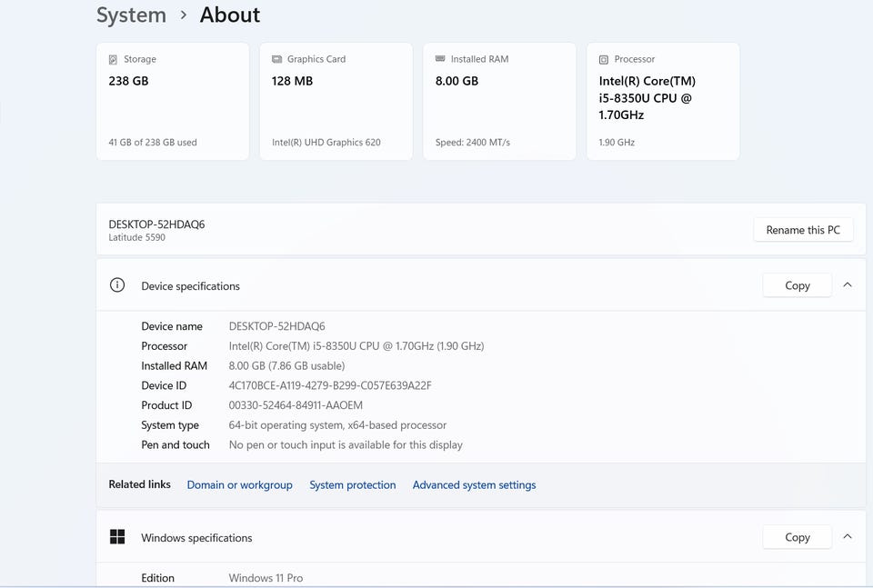Copy the Device specifications
The image size is (873, 588).
click(x=797, y=285)
